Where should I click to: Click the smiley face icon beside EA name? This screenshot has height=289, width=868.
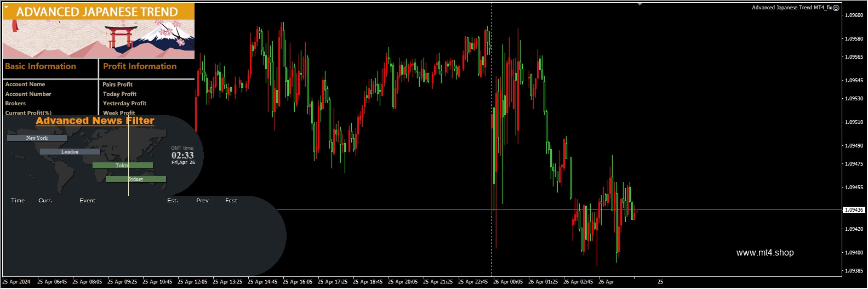coord(836,8)
